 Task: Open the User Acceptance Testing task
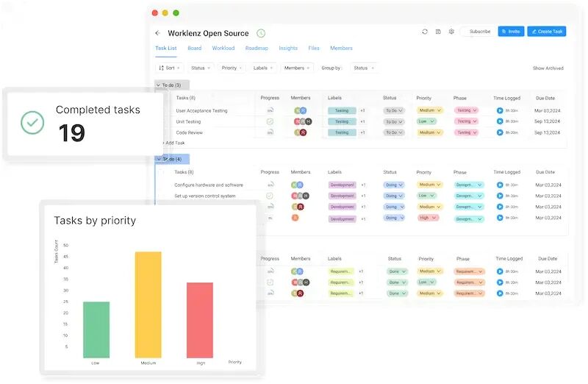(201, 111)
